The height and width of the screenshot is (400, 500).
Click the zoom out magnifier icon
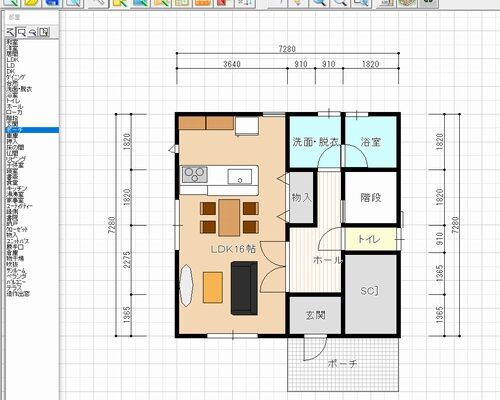(340, 3)
